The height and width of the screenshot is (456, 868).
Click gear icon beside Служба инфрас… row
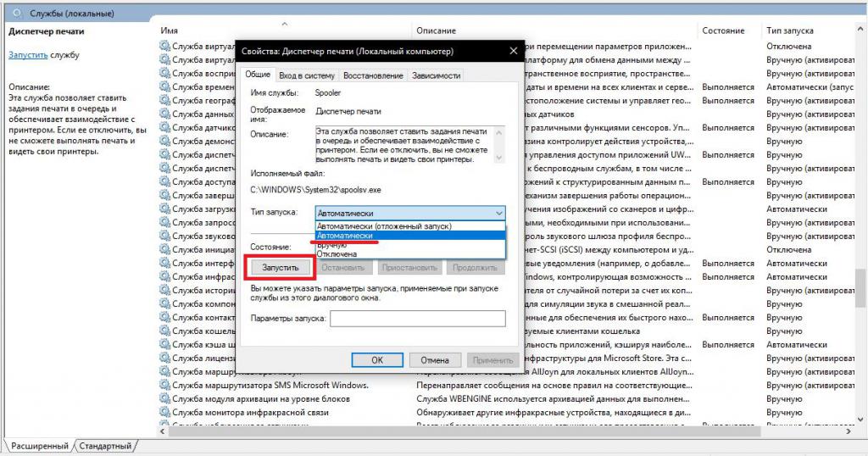[165, 276]
